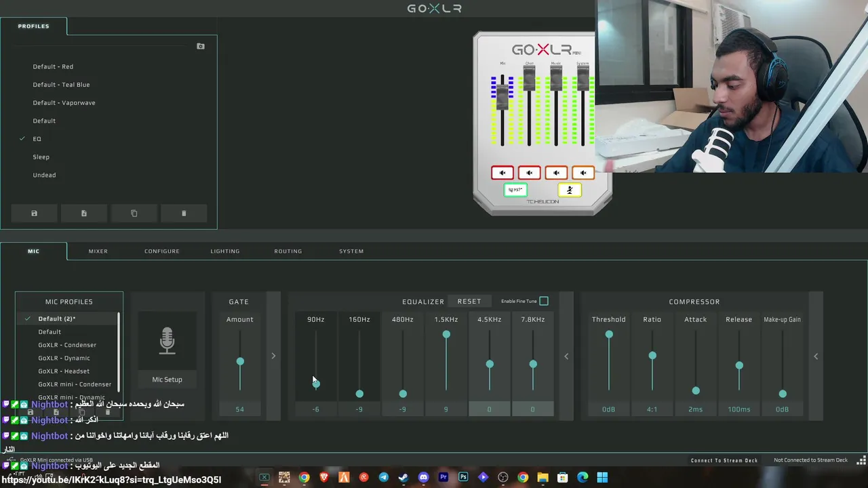Open Microsoft Store from the taskbar
Screen dimensions: 868x488
click(563, 477)
